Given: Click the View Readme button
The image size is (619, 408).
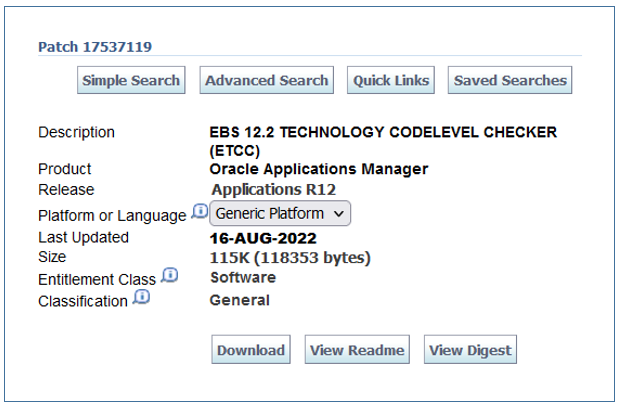Looking at the screenshot, I should pos(357,350).
